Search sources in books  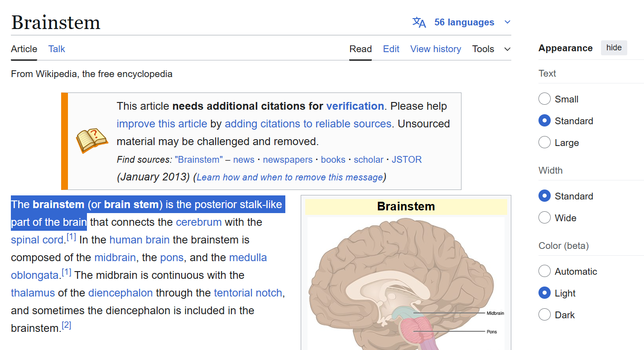pos(333,160)
